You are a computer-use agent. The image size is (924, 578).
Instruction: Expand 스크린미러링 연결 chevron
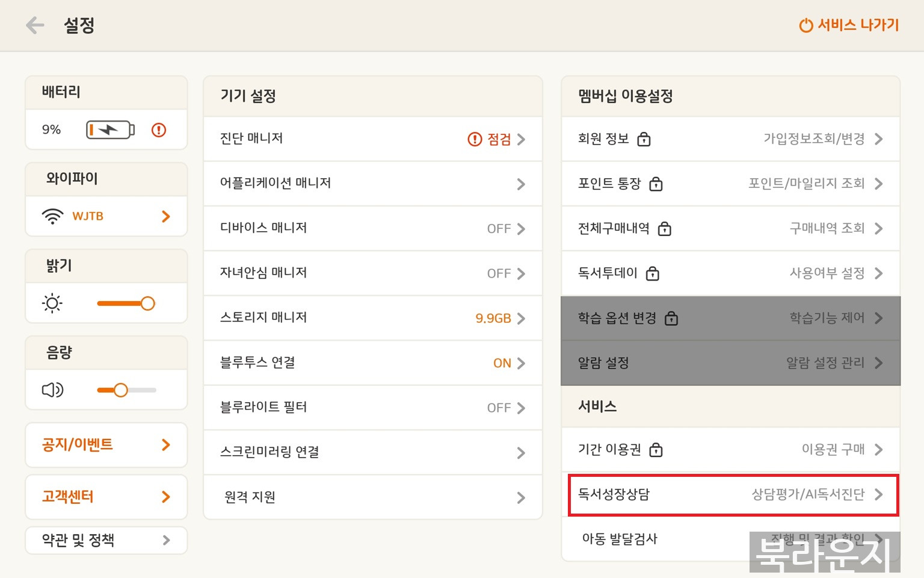tap(521, 453)
